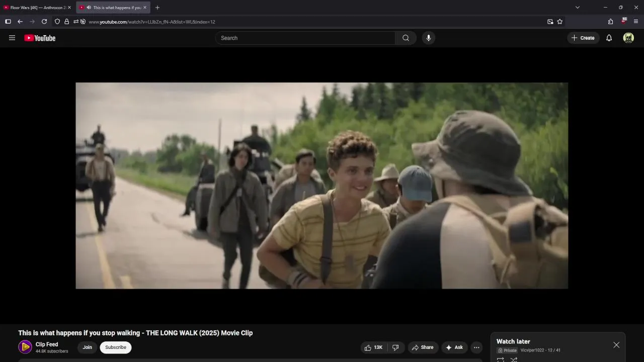Toggle the browser sidebar
The height and width of the screenshot is (362, 644).
[8, 22]
